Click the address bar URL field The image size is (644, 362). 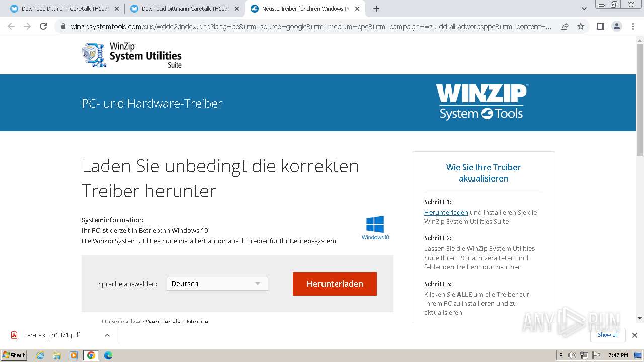[311, 27]
